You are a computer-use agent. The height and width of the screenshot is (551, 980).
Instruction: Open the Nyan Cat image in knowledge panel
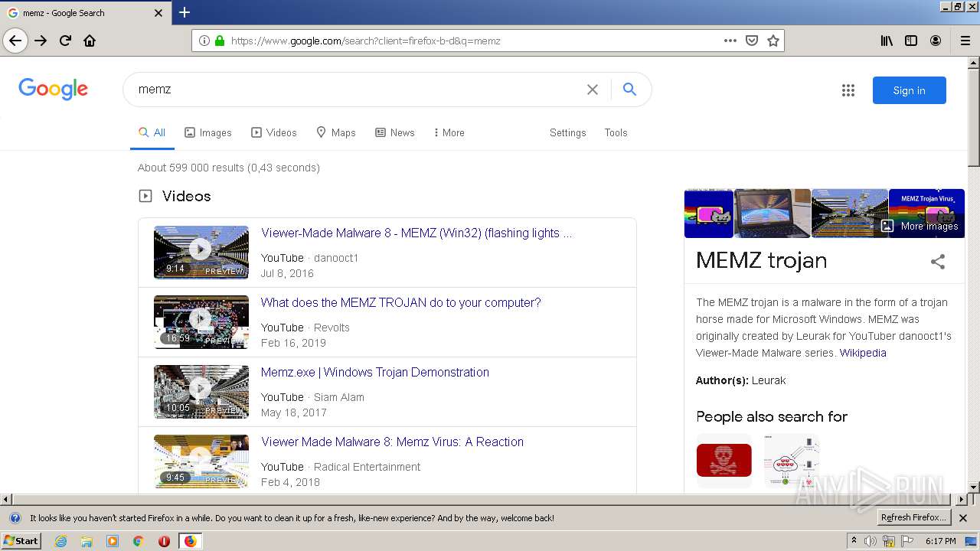click(x=708, y=214)
